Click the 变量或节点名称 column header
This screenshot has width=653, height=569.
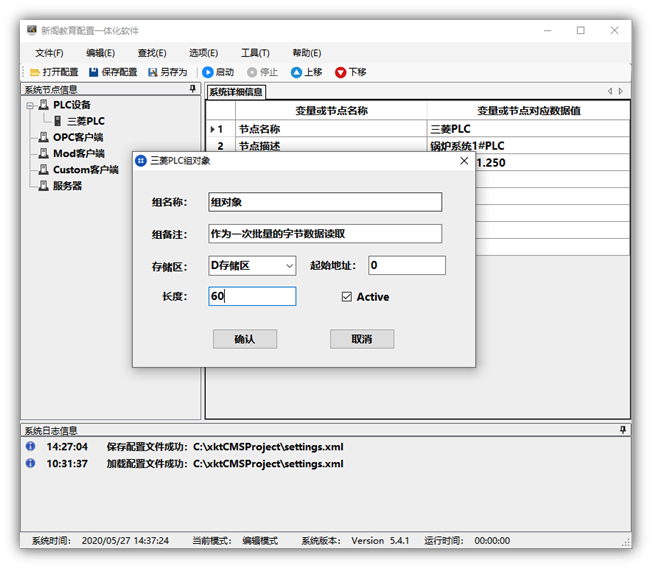coord(331,111)
